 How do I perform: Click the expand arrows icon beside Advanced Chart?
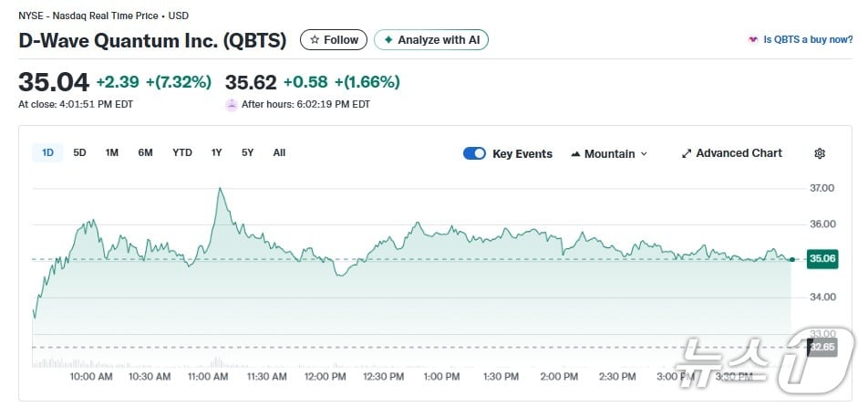pos(687,153)
